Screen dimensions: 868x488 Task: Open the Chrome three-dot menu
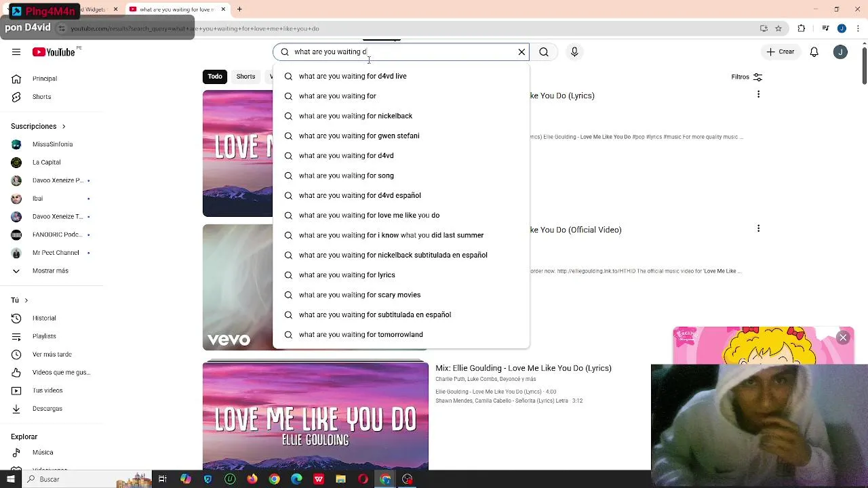(858, 28)
